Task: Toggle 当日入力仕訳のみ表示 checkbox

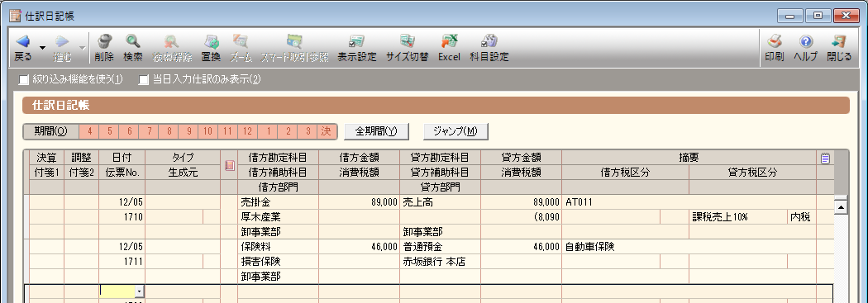Action: click(x=143, y=80)
